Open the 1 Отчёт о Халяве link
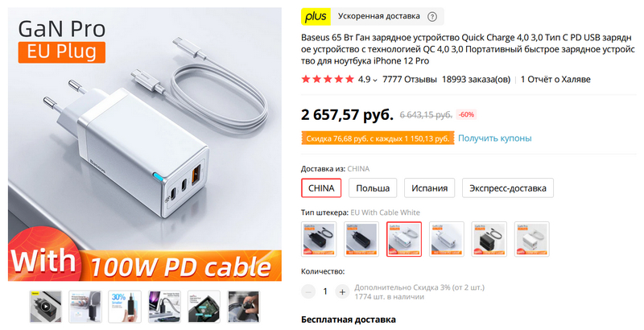644x330 pixels. 555,80
